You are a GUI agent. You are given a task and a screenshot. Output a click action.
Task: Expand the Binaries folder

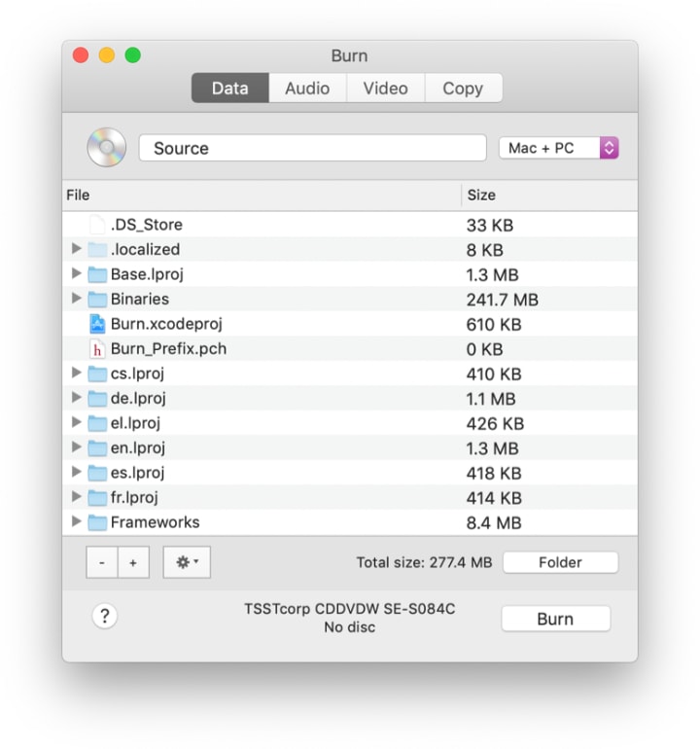tap(76, 298)
